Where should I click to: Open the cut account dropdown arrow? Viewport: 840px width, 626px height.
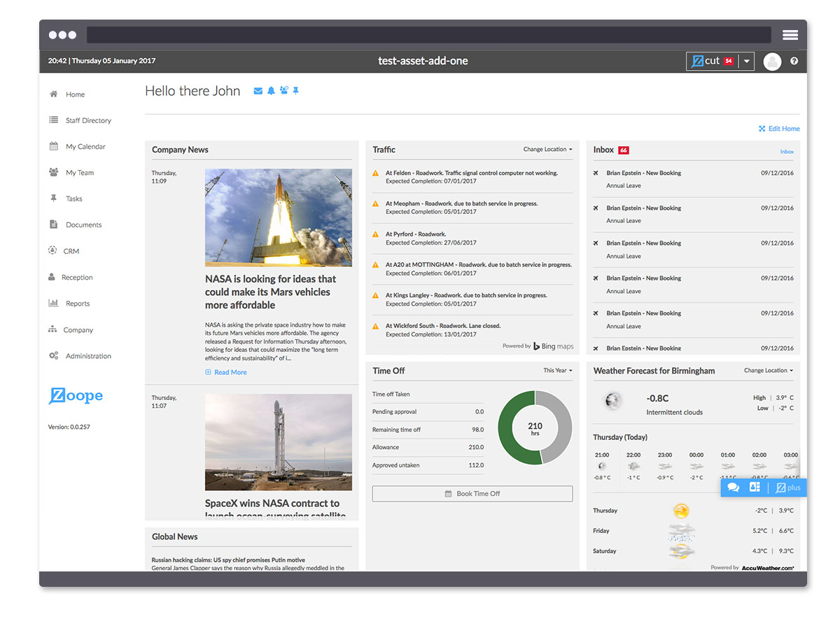click(x=746, y=61)
